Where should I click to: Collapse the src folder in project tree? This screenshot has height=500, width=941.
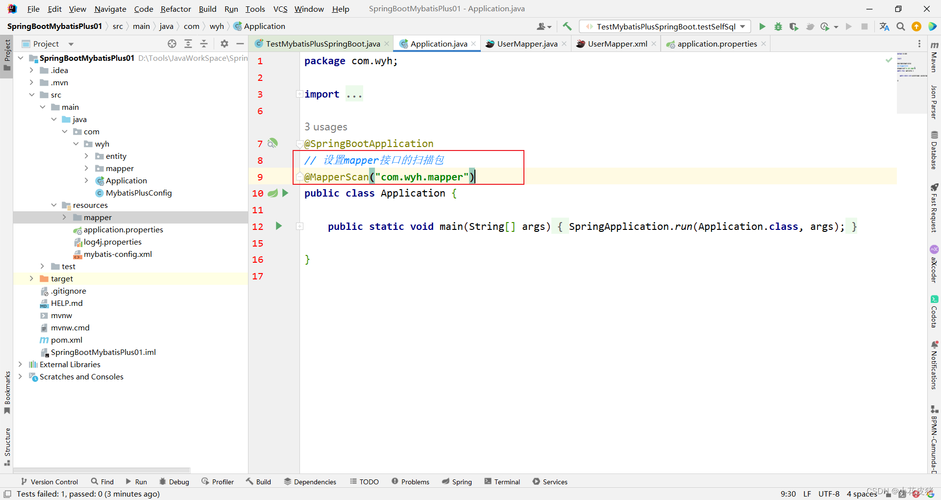(x=32, y=95)
